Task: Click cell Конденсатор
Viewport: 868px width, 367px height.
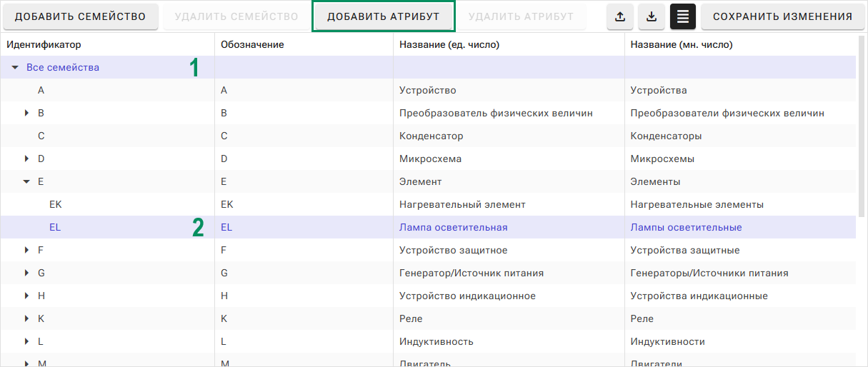Action: (x=431, y=136)
